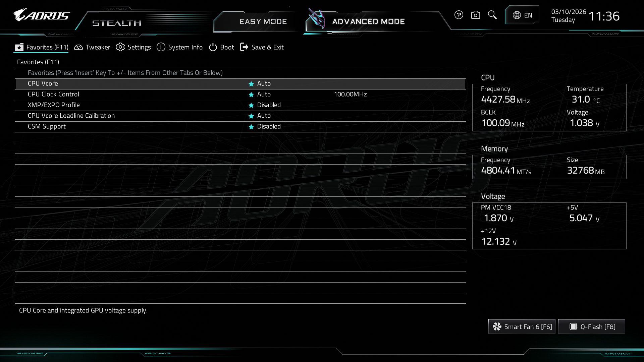The height and width of the screenshot is (362, 644).
Task: Open the Settings section
Action: pos(133,47)
